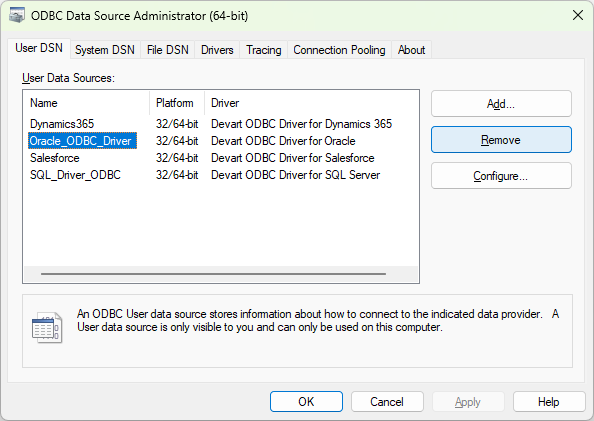Select the Dynamics365 data source
The image size is (594, 421).
62,124
